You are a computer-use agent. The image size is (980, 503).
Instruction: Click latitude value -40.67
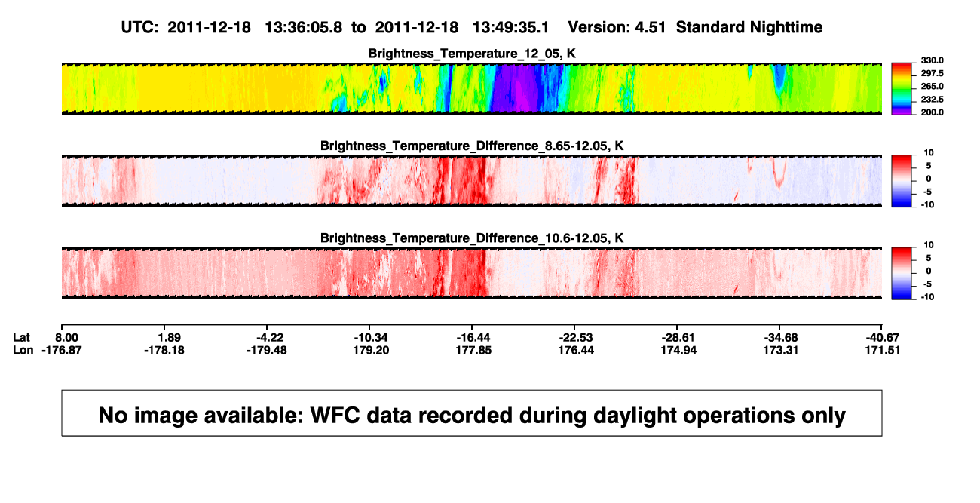[884, 337]
